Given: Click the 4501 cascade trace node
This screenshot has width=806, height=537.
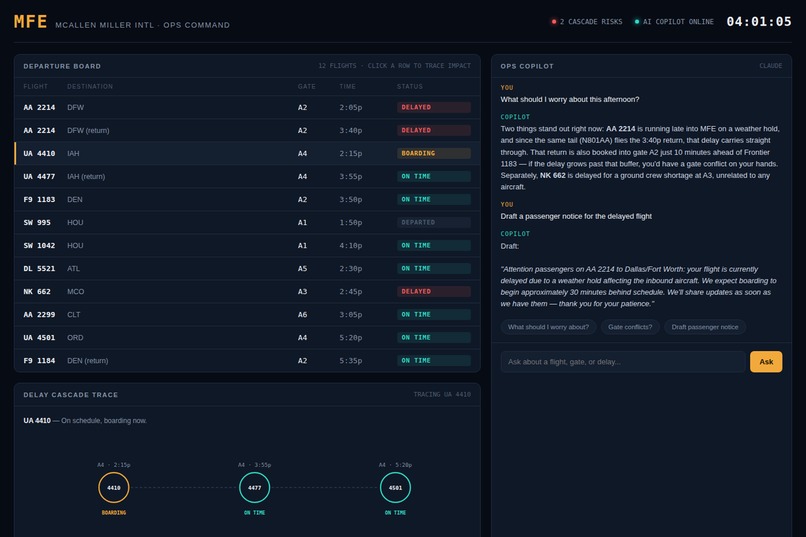Looking at the screenshot, I should point(395,488).
